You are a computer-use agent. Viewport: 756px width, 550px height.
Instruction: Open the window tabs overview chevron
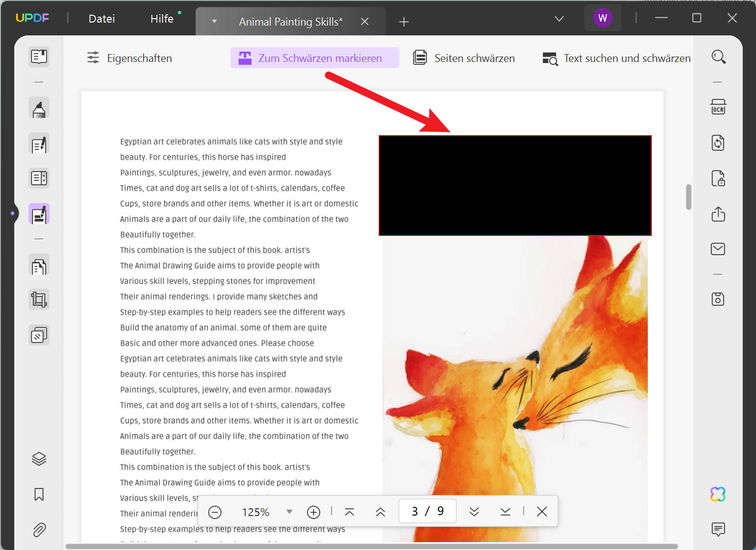pyautogui.click(x=559, y=19)
